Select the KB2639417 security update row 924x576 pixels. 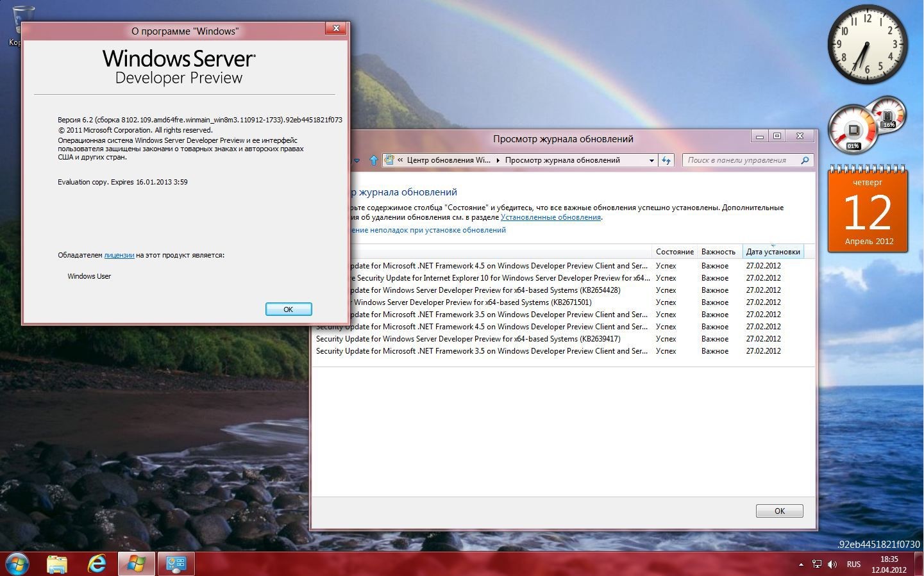[x=563, y=339]
